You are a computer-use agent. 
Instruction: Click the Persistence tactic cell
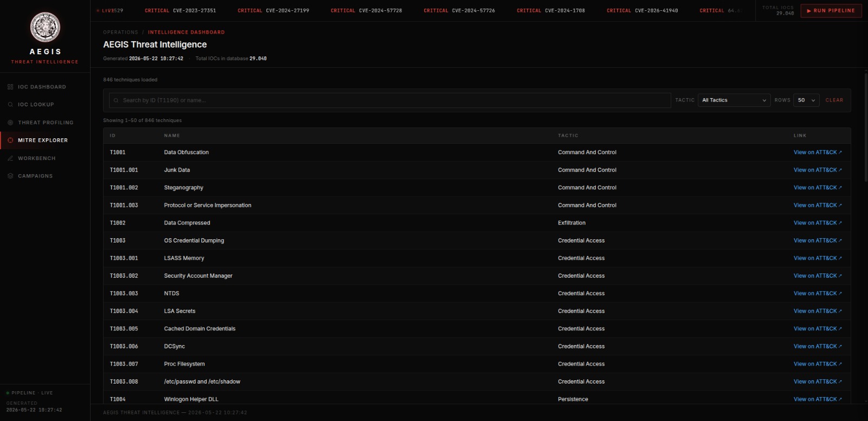pyautogui.click(x=573, y=399)
